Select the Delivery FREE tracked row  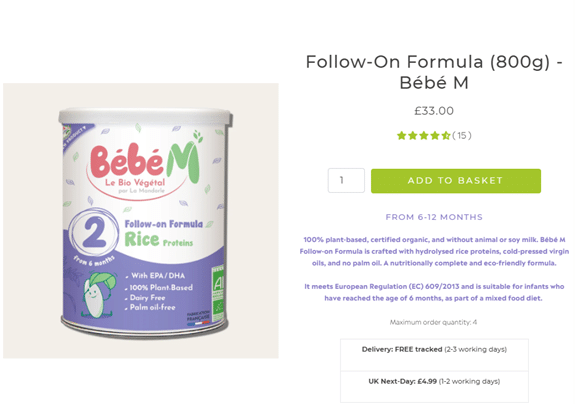click(x=434, y=355)
